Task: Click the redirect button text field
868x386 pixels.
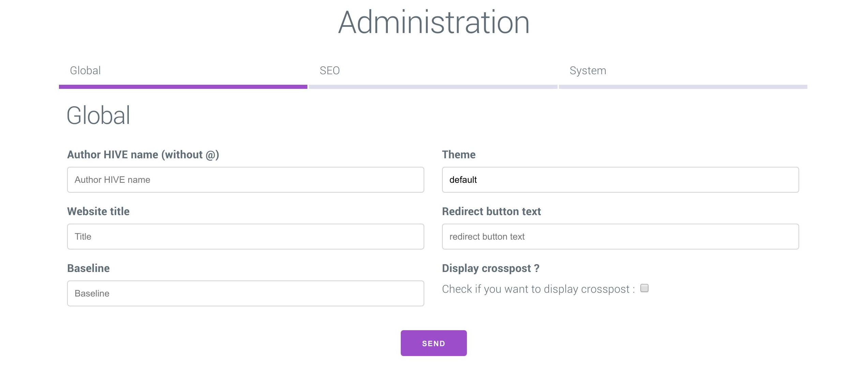Action: 620,237
